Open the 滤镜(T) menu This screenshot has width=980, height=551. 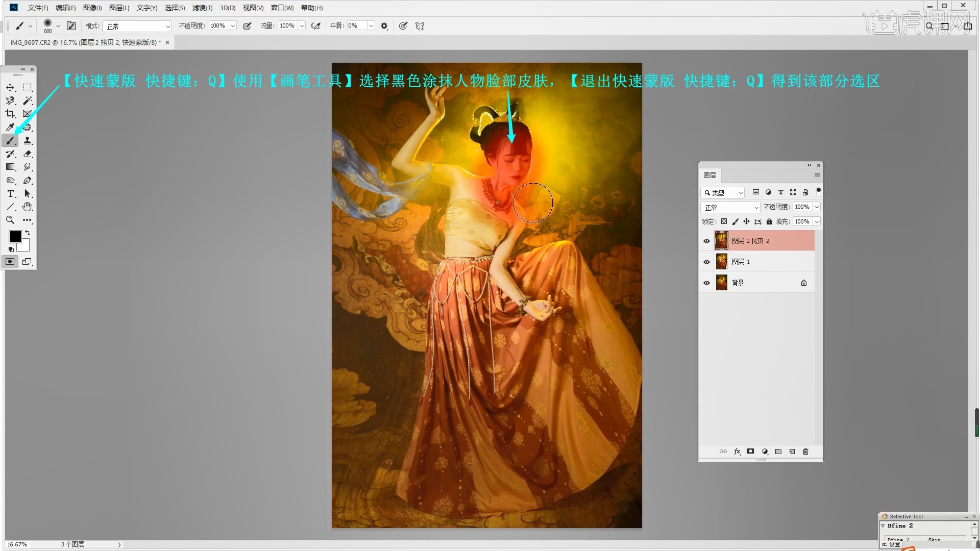(202, 8)
